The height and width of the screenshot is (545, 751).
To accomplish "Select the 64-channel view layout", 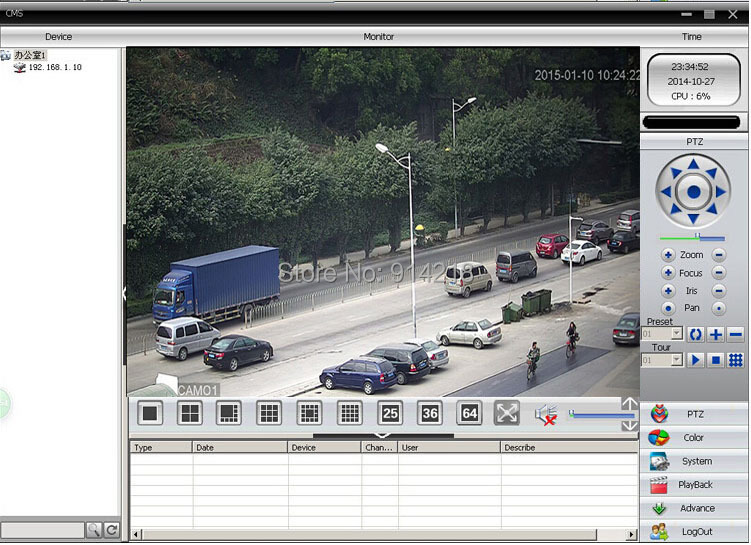I will tap(469, 412).
